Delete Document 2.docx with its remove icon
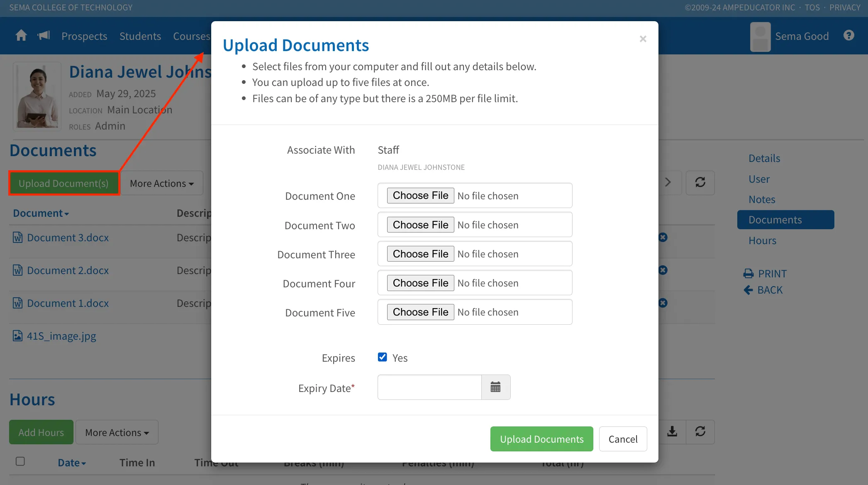Image resolution: width=868 pixels, height=485 pixels. point(663,270)
